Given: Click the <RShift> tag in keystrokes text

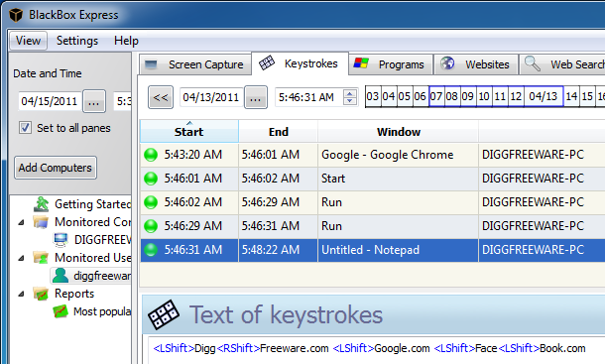Looking at the screenshot, I should 238,348.
